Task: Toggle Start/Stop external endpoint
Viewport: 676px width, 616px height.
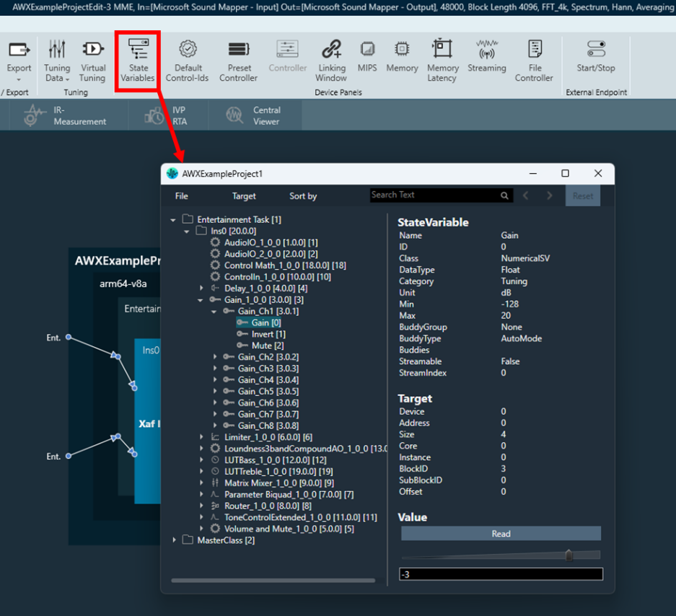Action: pyautogui.click(x=596, y=56)
